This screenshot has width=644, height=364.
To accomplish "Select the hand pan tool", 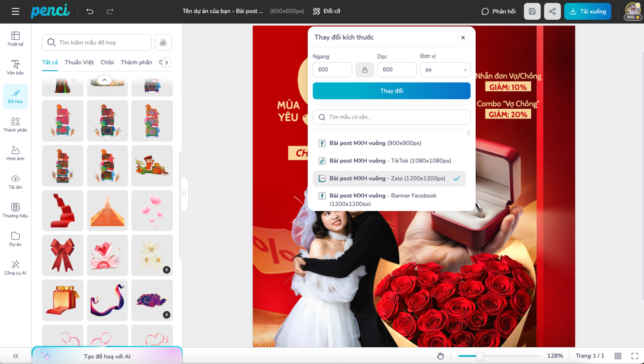I will coord(440,356).
